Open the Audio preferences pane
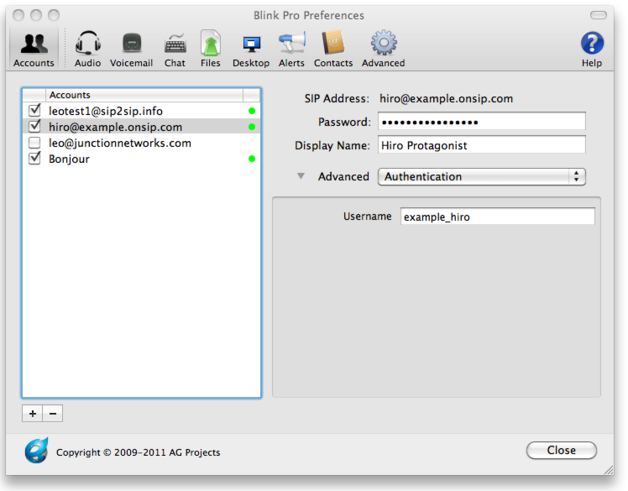Screen dimensions: 628x491 pos(87,48)
